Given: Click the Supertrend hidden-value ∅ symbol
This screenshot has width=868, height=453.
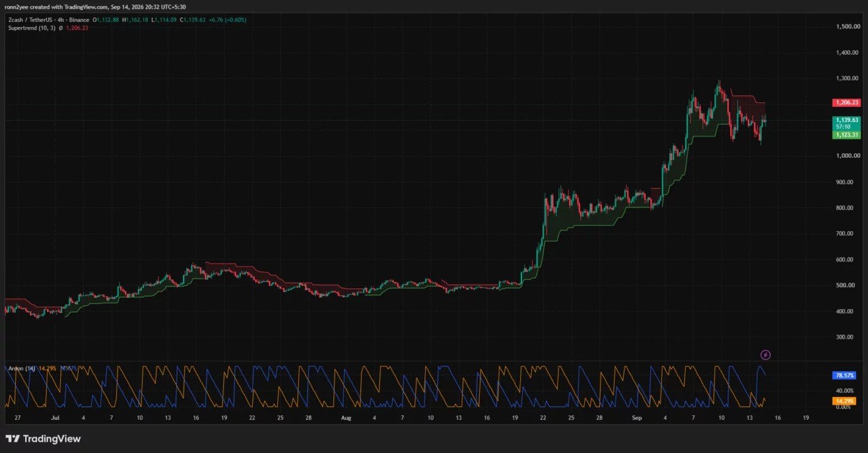Looking at the screenshot, I should click(x=60, y=28).
